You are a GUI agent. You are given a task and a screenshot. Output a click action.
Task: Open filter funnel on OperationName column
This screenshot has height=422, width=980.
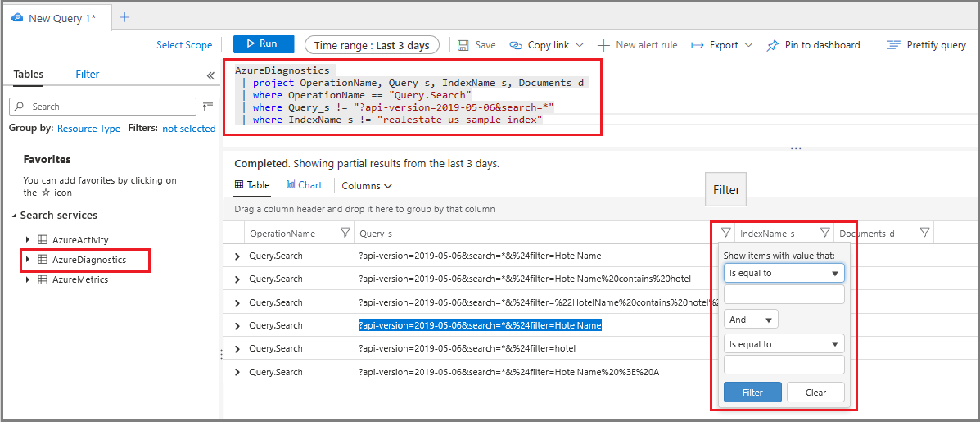345,233
